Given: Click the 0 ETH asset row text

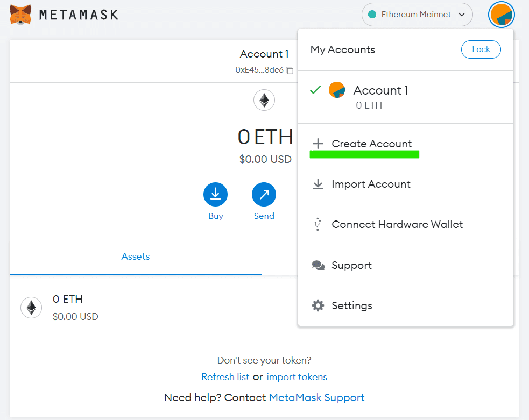Looking at the screenshot, I should coord(67,299).
